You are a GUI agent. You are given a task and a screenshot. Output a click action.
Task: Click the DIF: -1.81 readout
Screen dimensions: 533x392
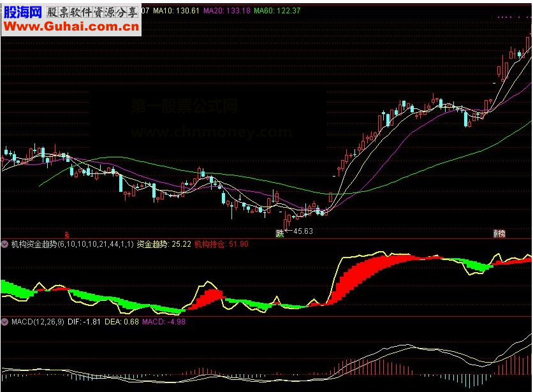(84, 322)
